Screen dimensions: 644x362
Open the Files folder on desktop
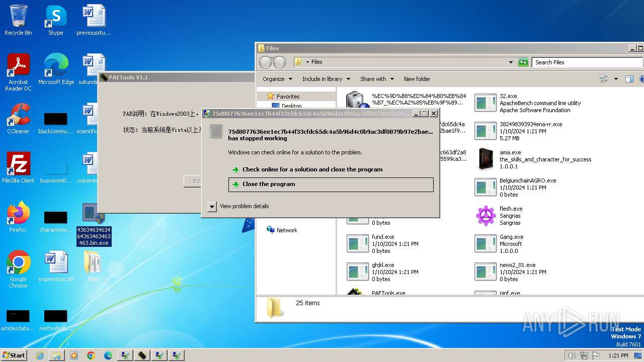click(94, 266)
